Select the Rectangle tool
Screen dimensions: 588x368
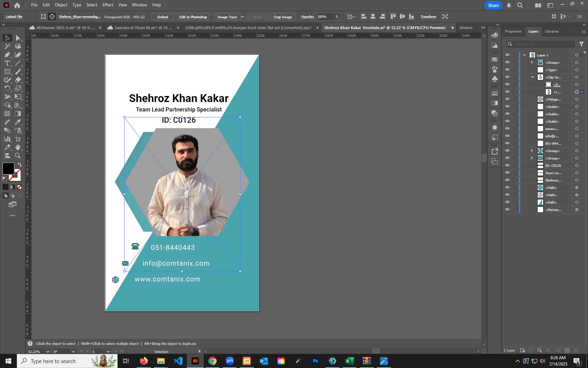7,71
